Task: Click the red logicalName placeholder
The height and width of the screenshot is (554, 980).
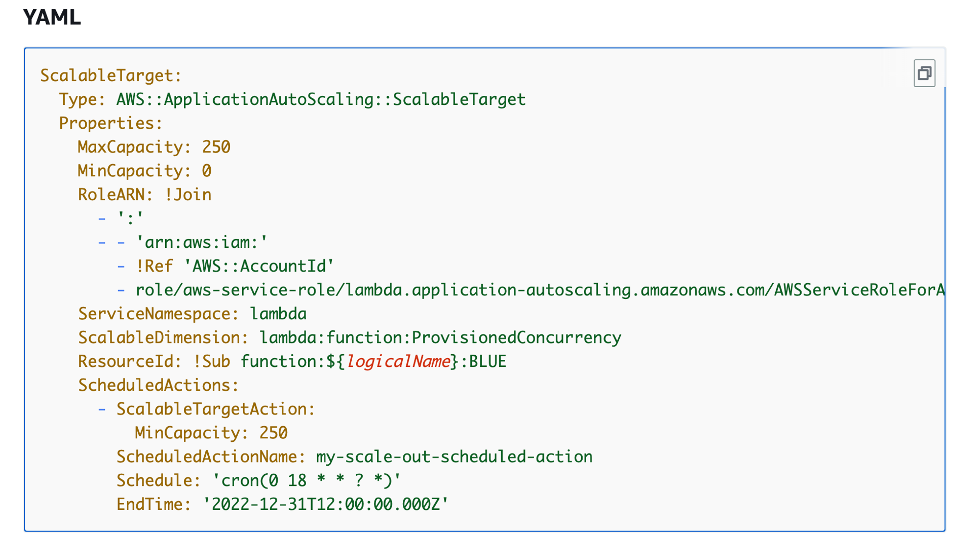Action: (x=398, y=361)
